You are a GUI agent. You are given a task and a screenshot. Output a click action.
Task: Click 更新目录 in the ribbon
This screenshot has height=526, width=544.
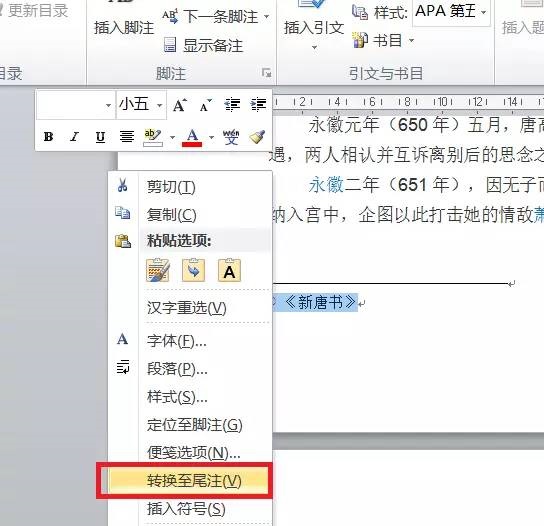[x=38, y=11]
